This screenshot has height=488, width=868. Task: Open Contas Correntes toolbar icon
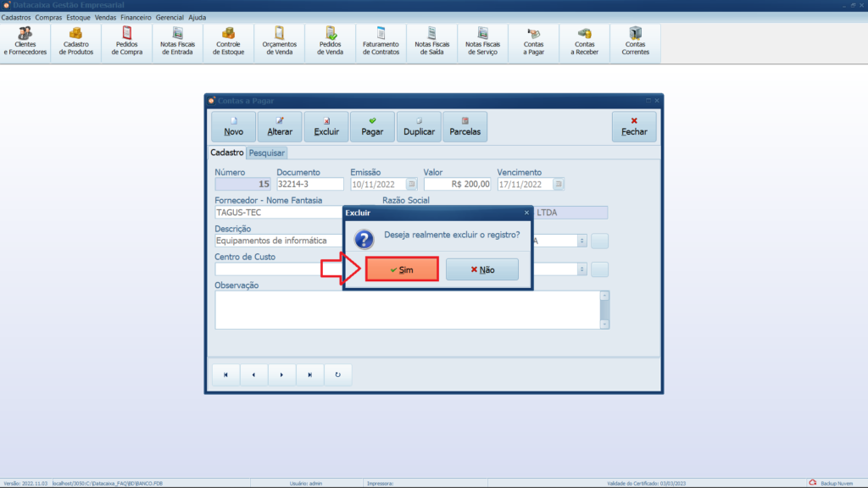point(636,42)
